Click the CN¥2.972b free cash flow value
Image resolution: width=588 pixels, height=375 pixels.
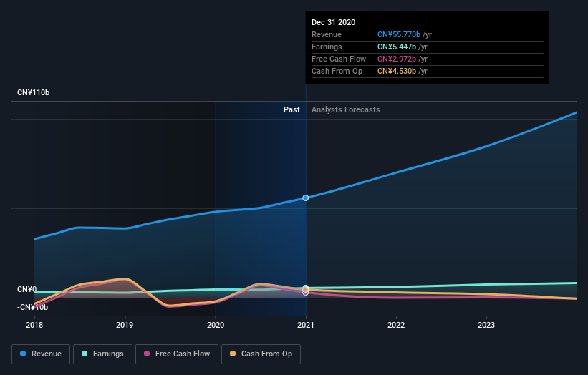397,59
